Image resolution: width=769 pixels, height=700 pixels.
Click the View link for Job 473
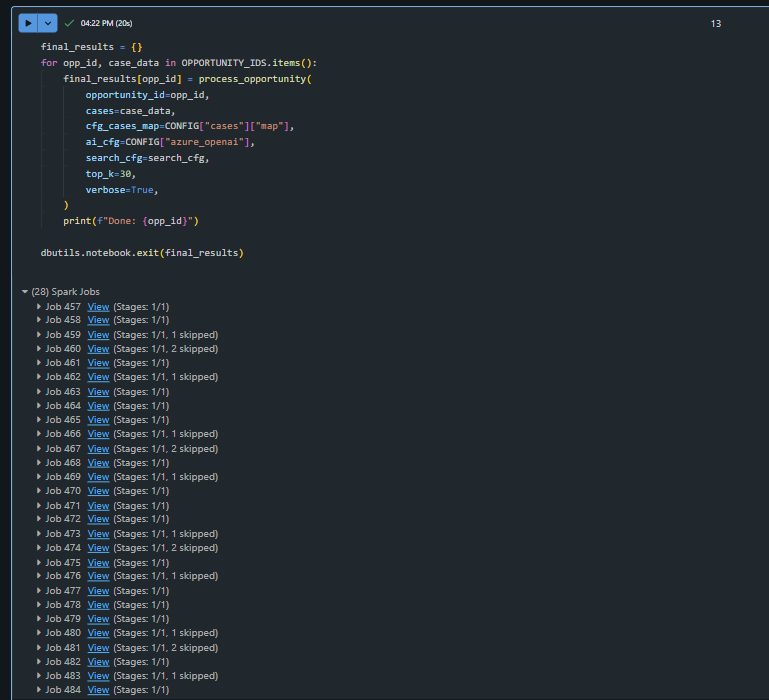point(98,534)
